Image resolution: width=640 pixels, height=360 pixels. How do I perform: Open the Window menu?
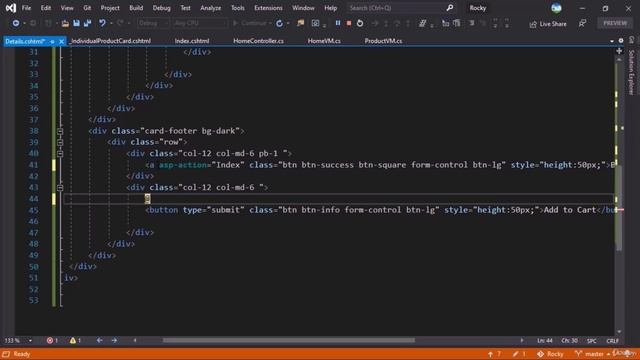(303, 8)
